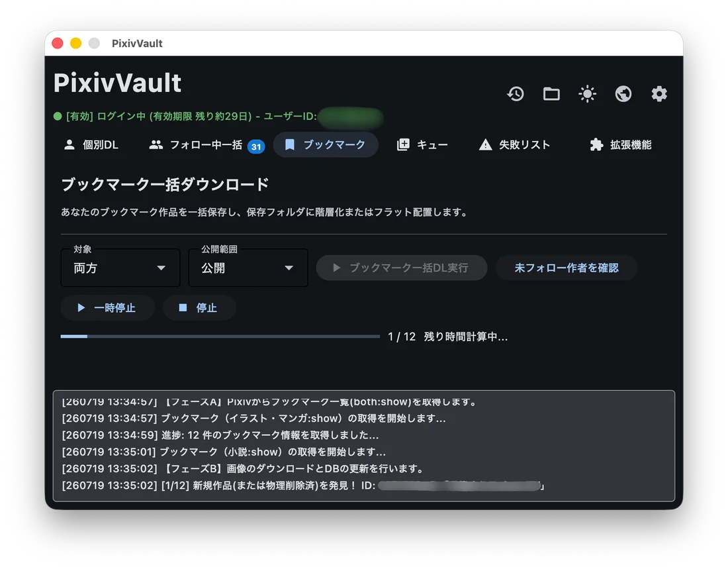Click the ブックマーク一括ダウンロード heading
This screenshot has width=728, height=569.
165,185
